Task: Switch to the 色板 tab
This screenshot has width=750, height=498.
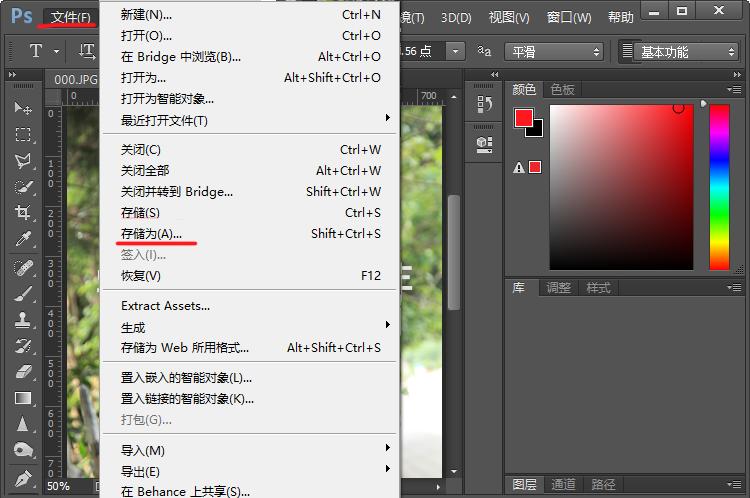Action: (562, 89)
